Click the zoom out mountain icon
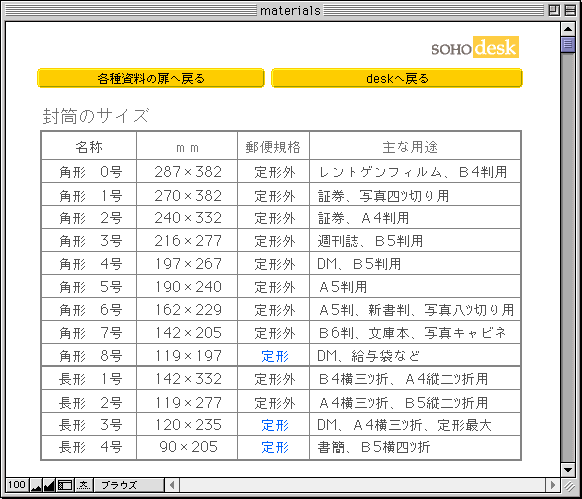Viewport: 582px width, 499px height. pyautogui.click(x=36, y=485)
